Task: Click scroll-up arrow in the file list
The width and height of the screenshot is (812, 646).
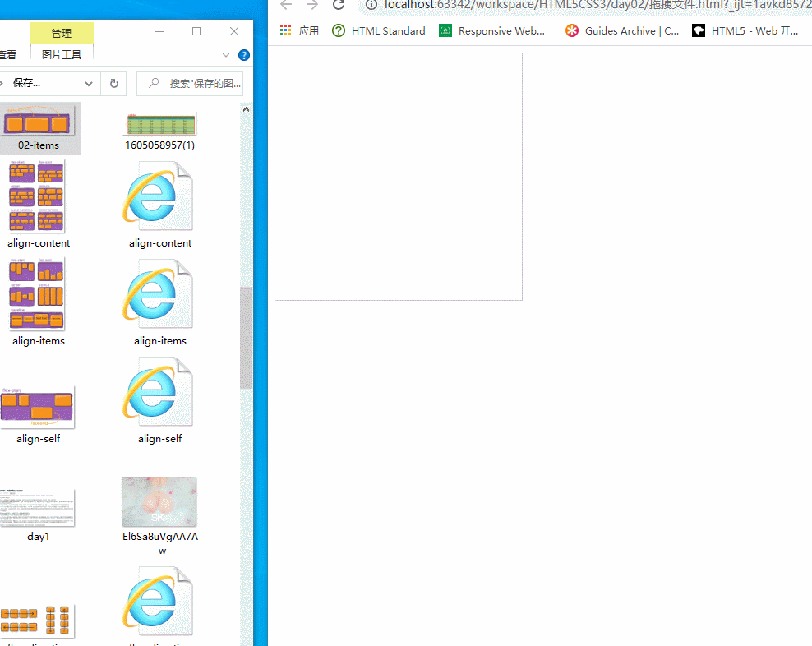Action: 246,109
